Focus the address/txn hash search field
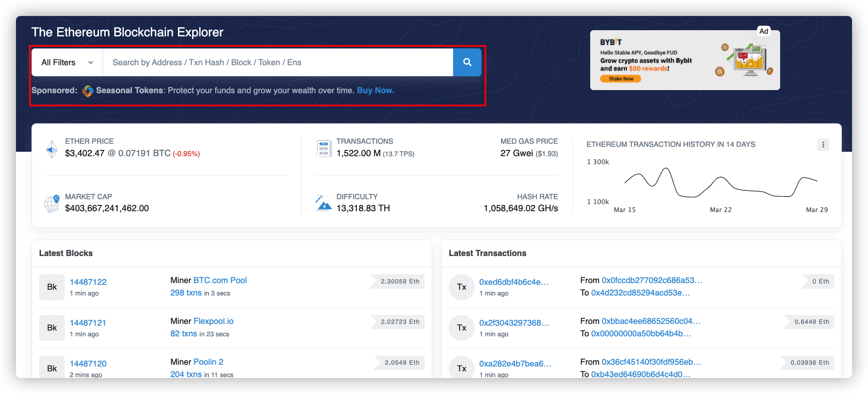This screenshot has height=394, width=868. (278, 63)
